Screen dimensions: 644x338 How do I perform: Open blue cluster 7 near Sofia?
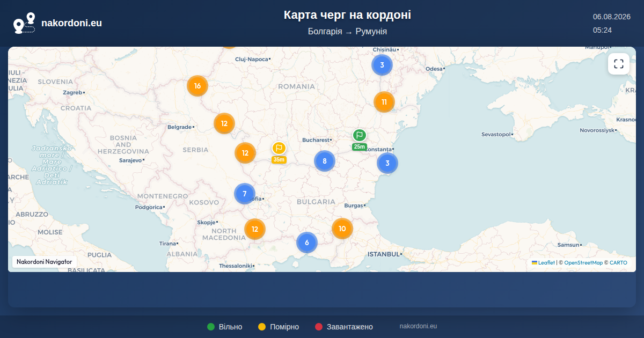[245, 194]
